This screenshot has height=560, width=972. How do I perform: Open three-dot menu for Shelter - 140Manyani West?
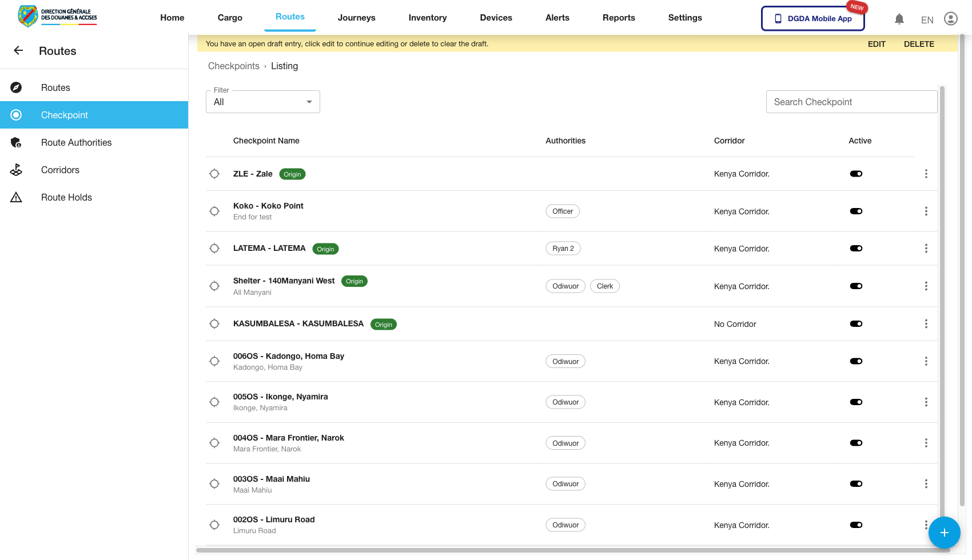[x=926, y=286]
